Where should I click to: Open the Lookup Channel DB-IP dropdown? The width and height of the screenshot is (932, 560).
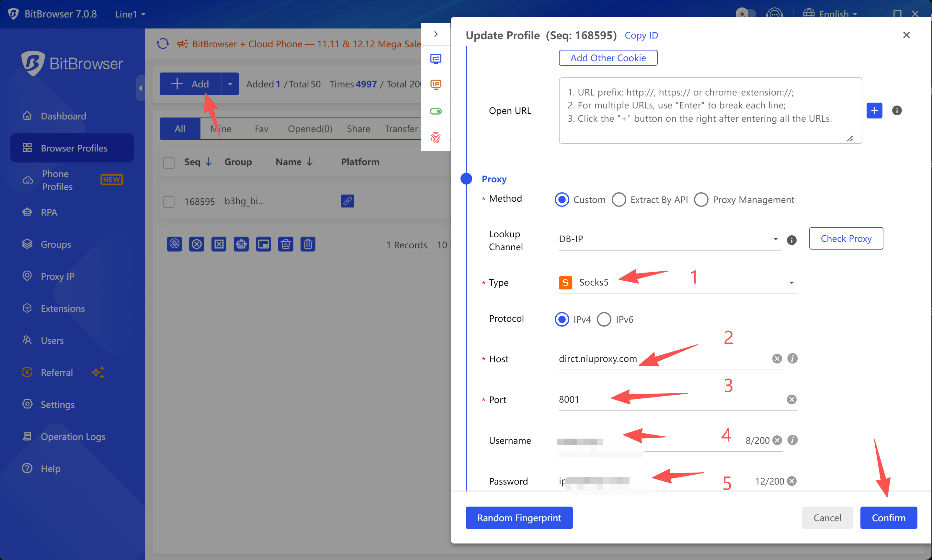coord(670,239)
